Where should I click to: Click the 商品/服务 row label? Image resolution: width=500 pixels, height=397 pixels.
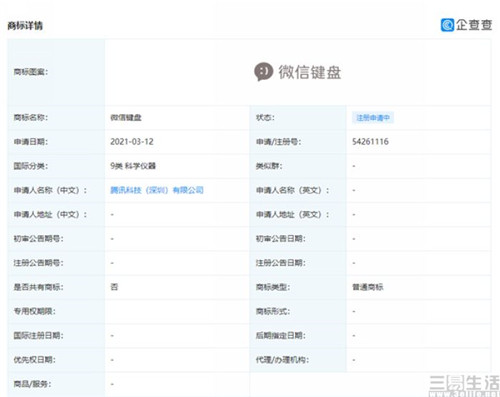32,384
